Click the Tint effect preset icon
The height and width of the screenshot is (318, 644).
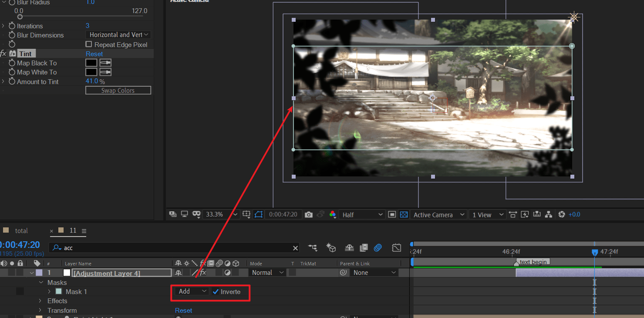click(x=12, y=54)
